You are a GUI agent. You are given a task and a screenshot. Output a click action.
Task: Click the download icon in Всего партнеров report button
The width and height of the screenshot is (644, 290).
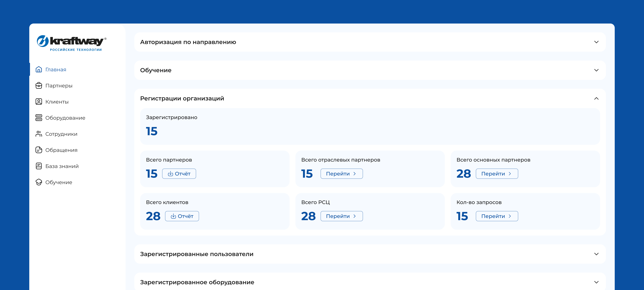click(x=171, y=174)
